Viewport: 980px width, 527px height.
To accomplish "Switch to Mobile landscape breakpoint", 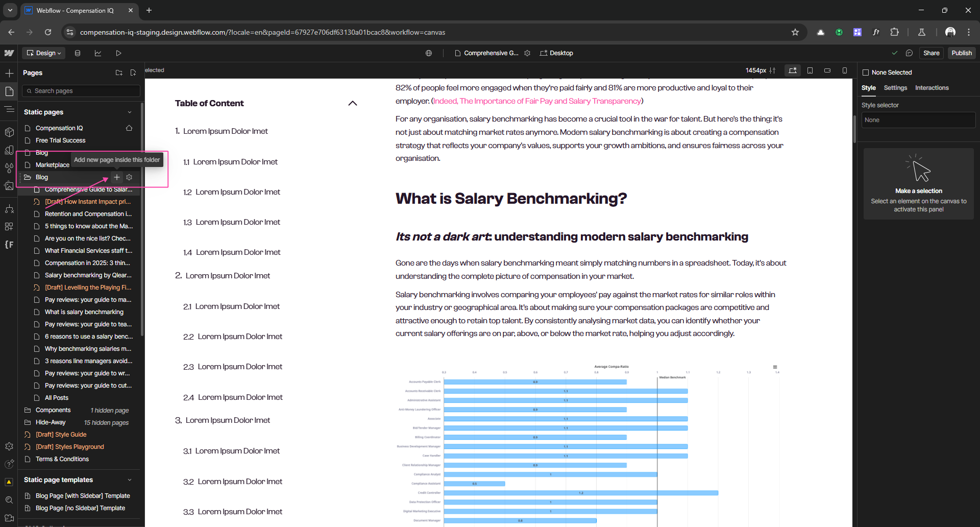I will point(827,70).
